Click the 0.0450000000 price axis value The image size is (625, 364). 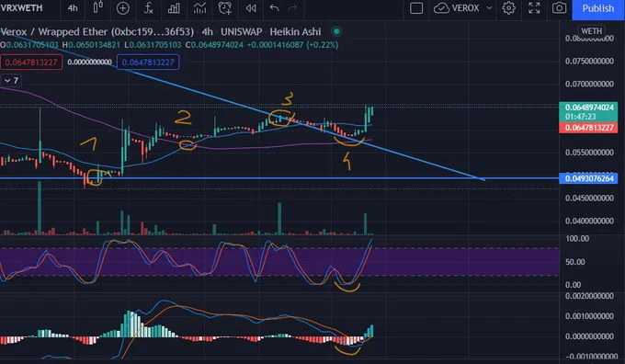[589, 199]
